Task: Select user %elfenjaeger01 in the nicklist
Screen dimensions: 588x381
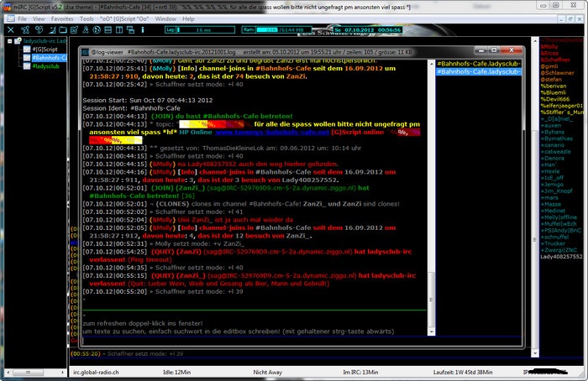Action: (561, 106)
